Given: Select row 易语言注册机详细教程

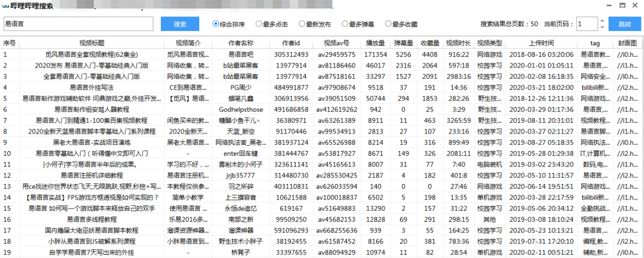Looking at the screenshot, I should [321, 175].
